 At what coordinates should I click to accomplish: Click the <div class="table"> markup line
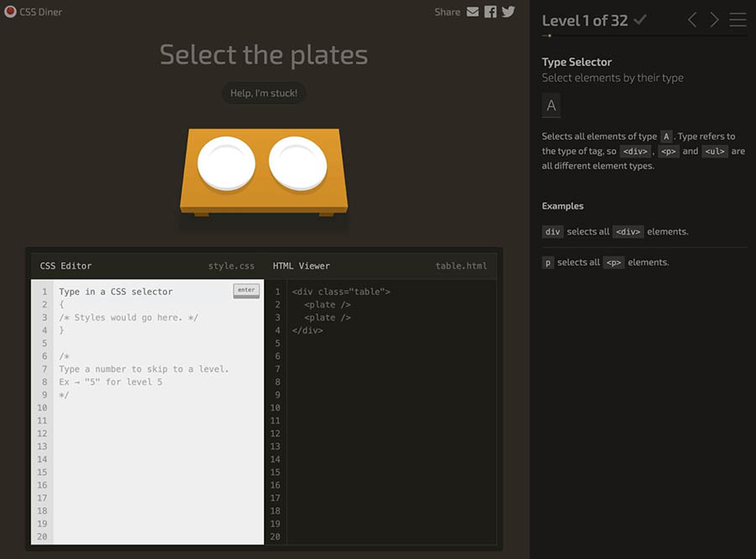pos(341,292)
